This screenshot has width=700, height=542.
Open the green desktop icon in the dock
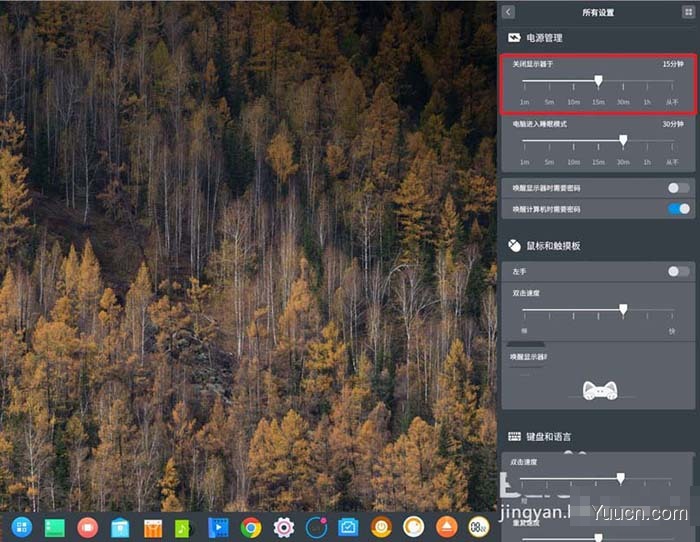[54, 528]
